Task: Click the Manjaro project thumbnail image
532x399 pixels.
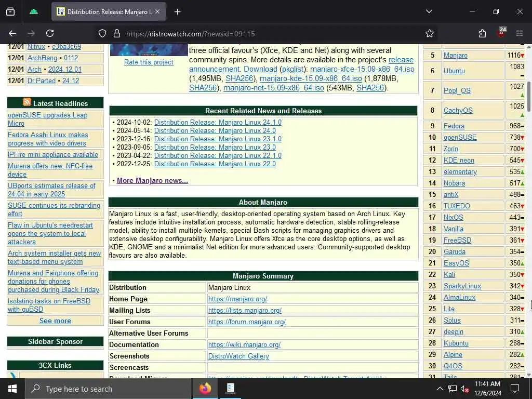Action: [x=149, y=50]
